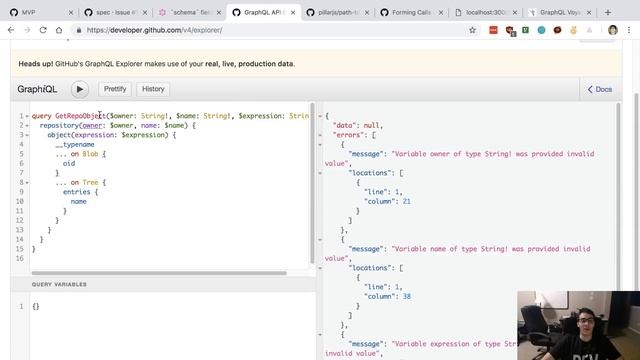
Task: Open the Chrome profile avatar
Action: click(x=613, y=30)
